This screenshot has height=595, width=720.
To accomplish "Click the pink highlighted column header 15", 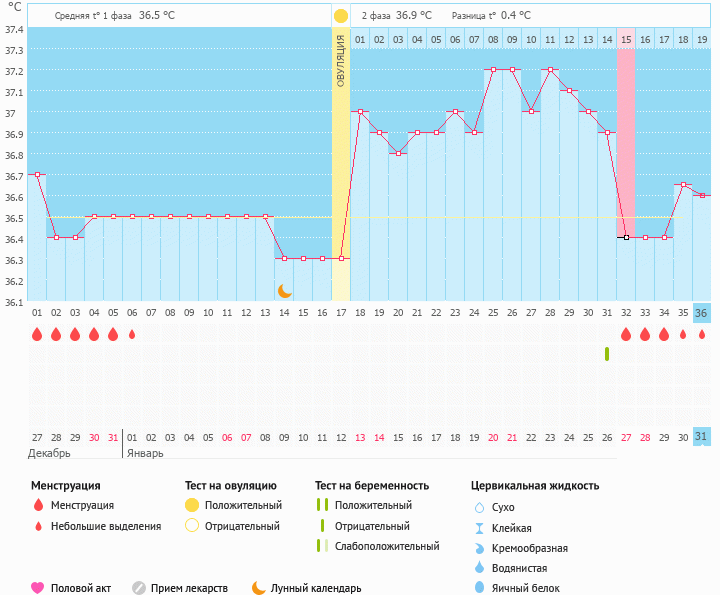I will click(626, 39).
